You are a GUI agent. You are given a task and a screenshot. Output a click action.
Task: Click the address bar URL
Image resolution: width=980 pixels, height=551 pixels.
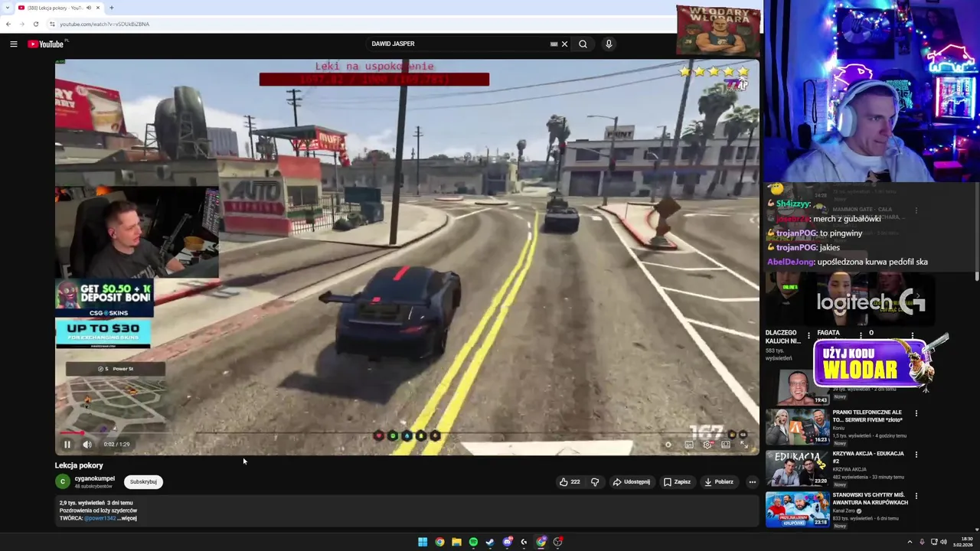pyautogui.click(x=104, y=24)
